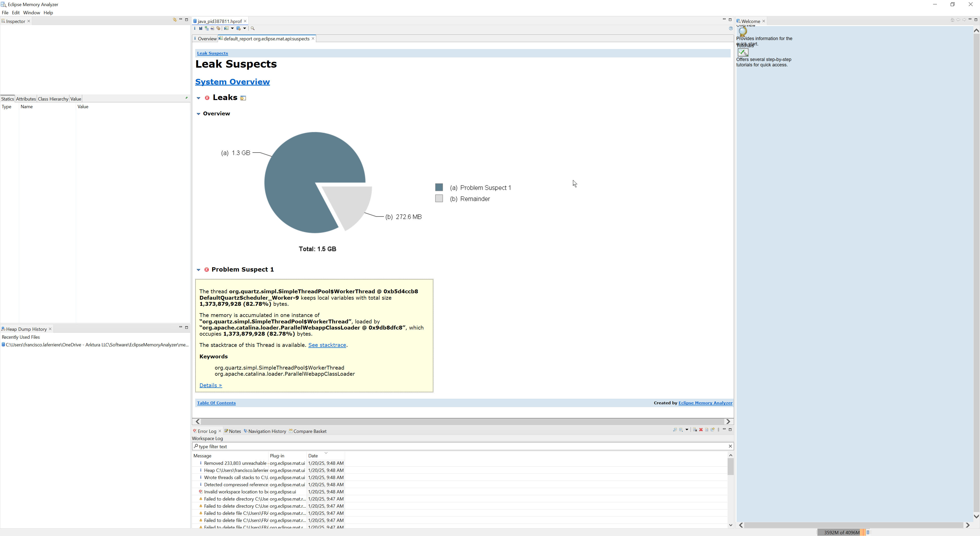Image resolution: width=980 pixels, height=536 pixels.
Task: Click the Leaks section report icon
Action: (243, 98)
